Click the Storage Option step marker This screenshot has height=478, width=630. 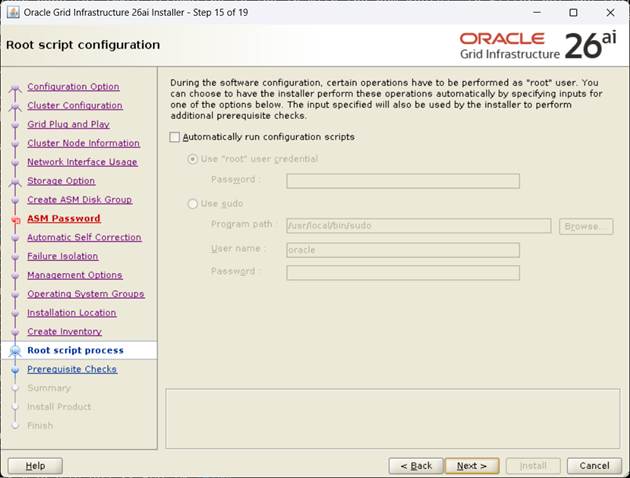click(15, 182)
